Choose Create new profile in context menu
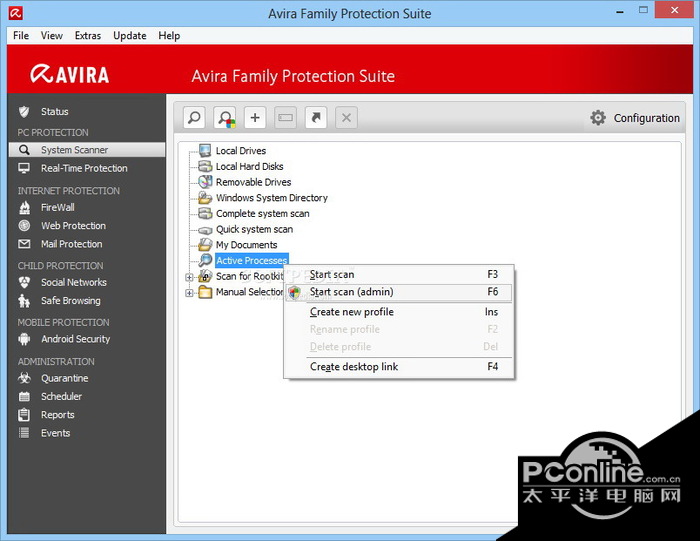This screenshot has height=541, width=700. (x=399, y=312)
